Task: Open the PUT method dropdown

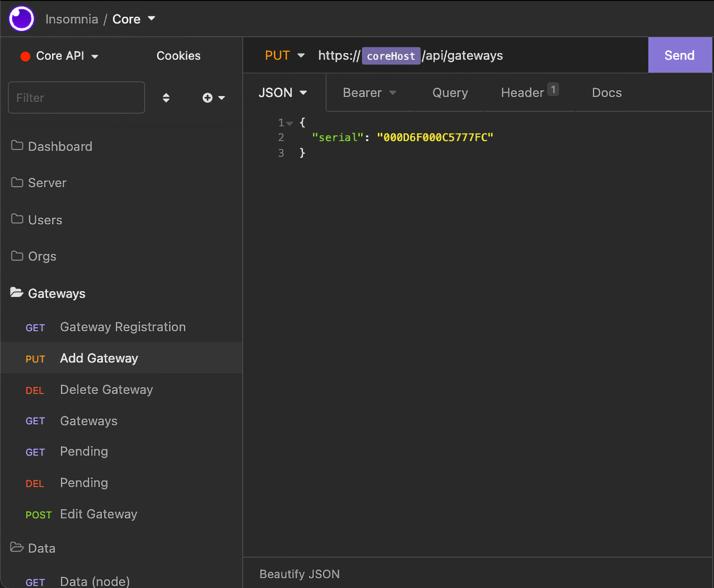Action: (285, 56)
